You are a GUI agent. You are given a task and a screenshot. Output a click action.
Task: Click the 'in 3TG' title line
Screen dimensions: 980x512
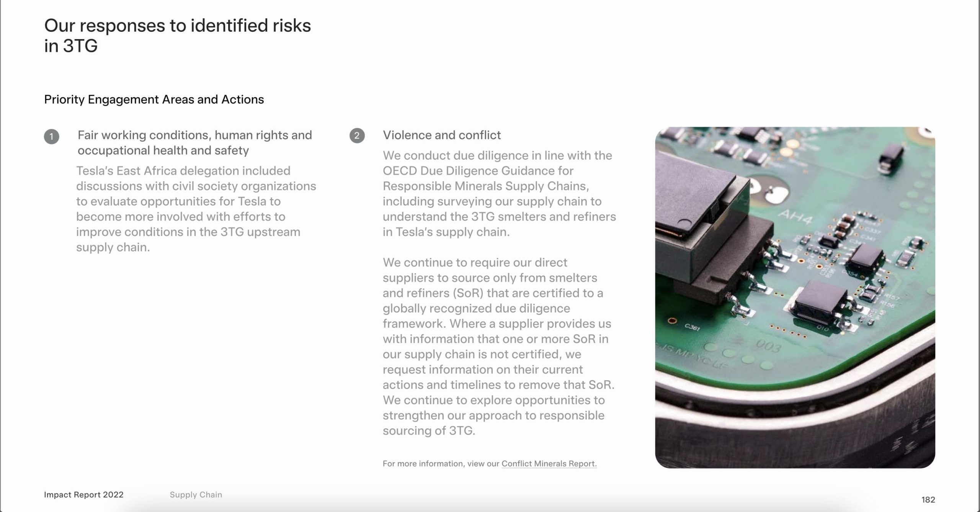[71, 46]
